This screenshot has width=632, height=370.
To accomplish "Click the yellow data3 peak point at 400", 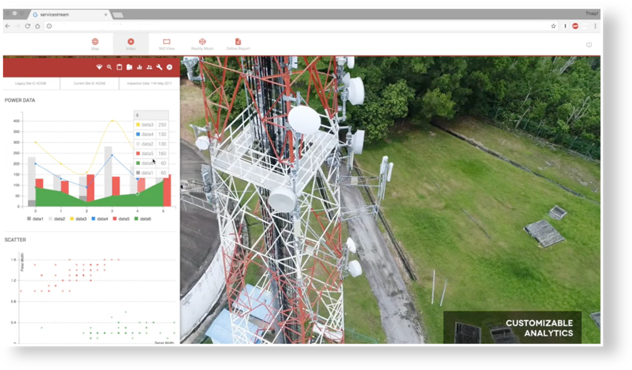I will pos(112,121).
